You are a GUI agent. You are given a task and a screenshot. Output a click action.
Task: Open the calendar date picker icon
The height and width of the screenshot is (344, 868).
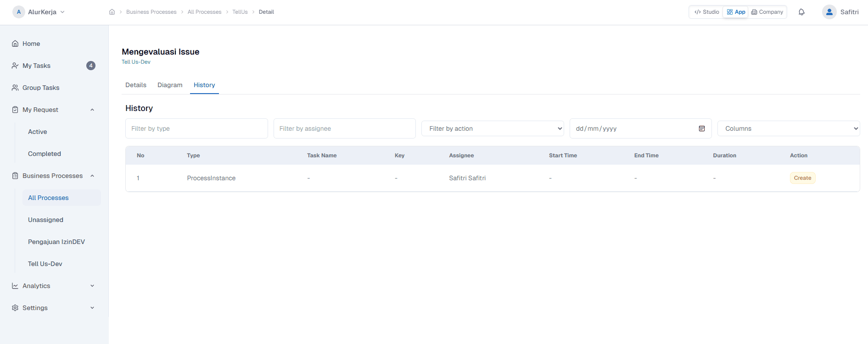pyautogui.click(x=701, y=128)
